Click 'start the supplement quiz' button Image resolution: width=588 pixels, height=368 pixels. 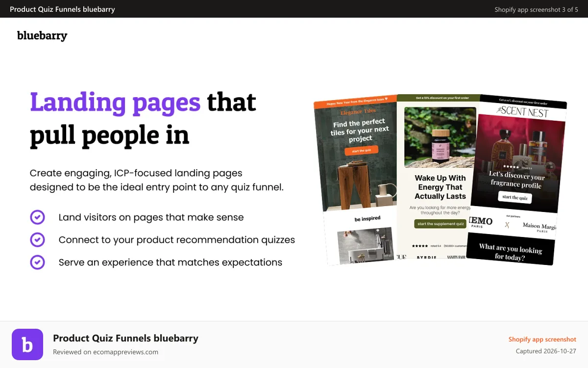(x=440, y=224)
